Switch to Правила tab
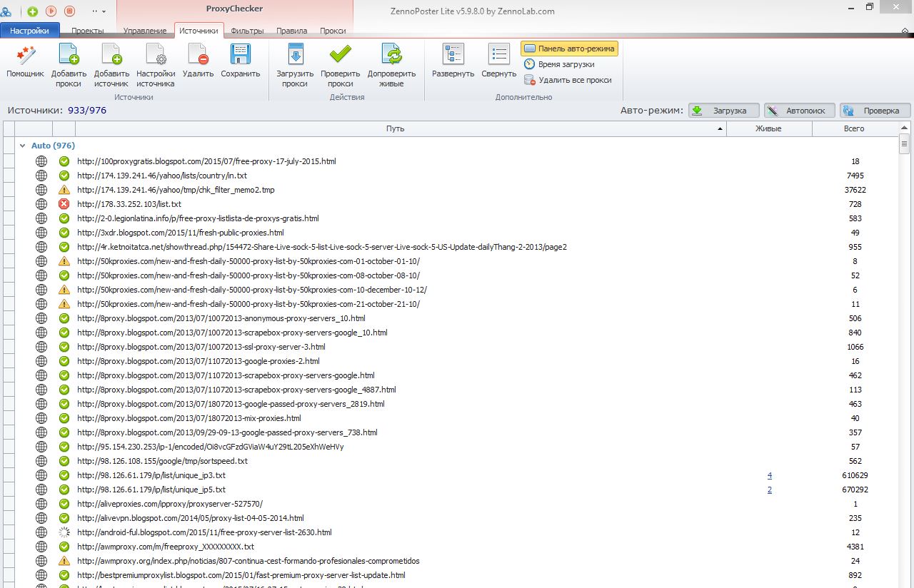Image resolution: width=914 pixels, height=588 pixels. pyautogui.click(x=291, y=31)
